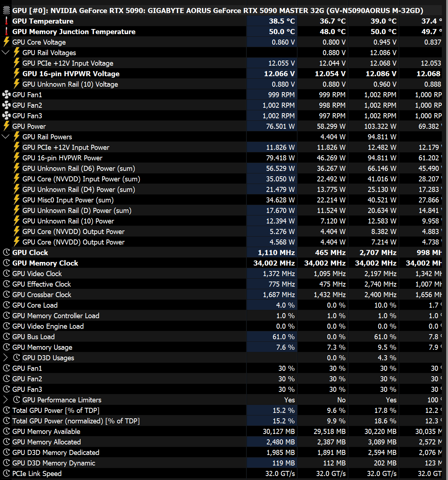Click the GPU chip icon in header row

pyautogui.click(x=6, y=11)
